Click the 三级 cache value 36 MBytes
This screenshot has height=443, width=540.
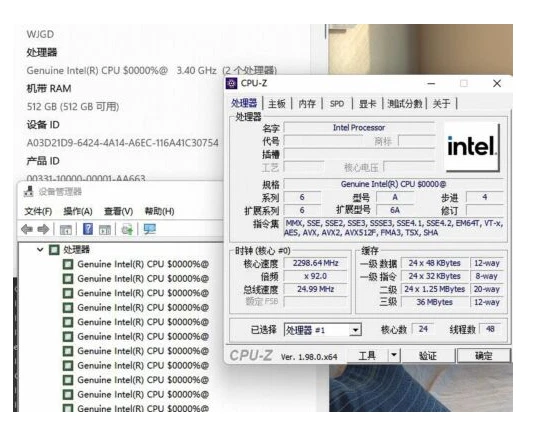[435, 302]
